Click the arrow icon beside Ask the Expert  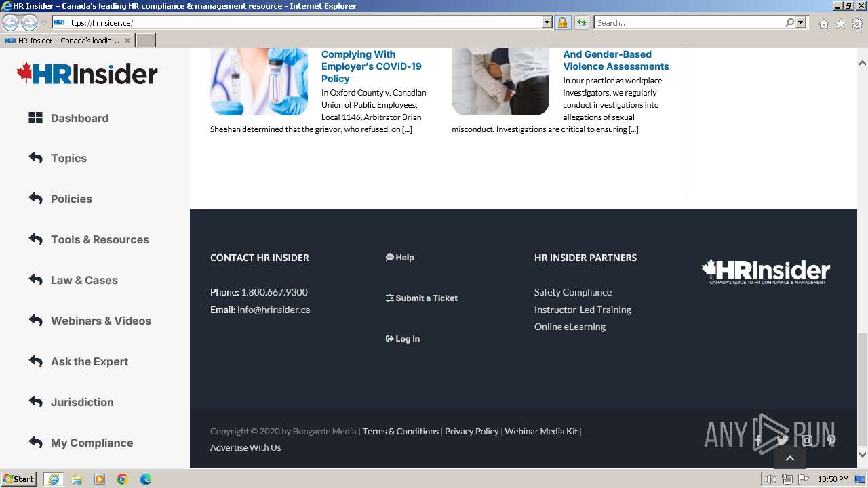click(x=35, y=361)
